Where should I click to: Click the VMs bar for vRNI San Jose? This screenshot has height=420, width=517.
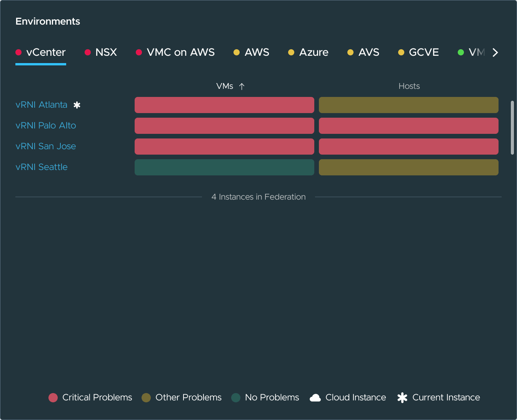224,147
